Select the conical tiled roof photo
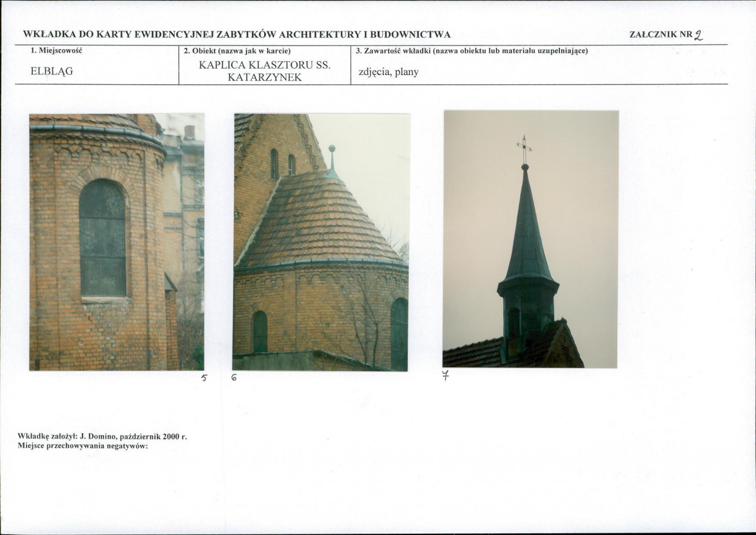Viewport: 756px width, 535px height. click(x=321, y=242)
